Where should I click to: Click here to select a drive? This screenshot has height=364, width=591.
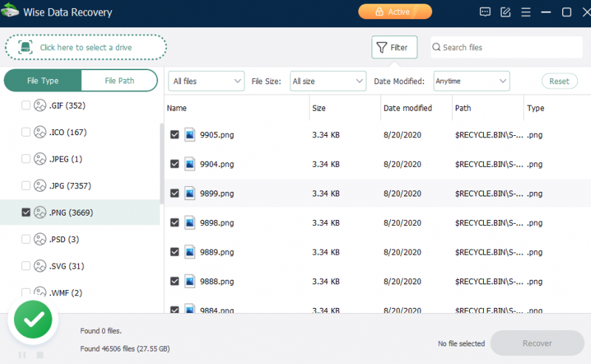tap(86, 47)
